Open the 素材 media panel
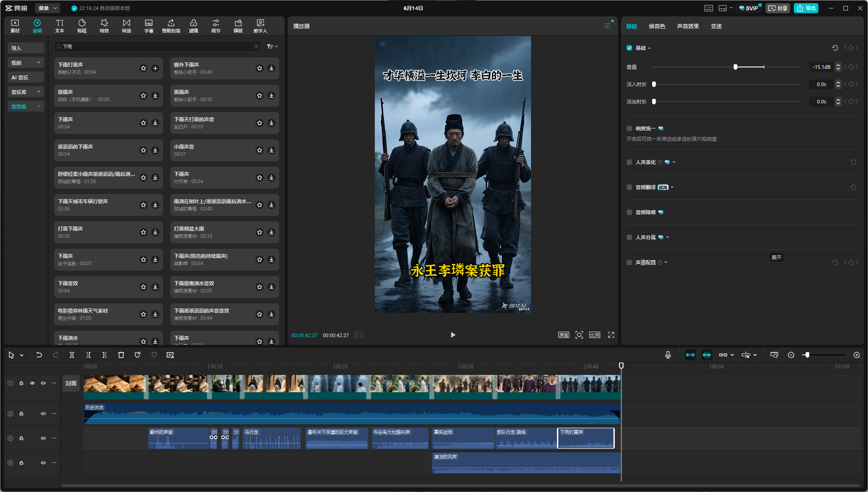 click(x=15, y=26)
